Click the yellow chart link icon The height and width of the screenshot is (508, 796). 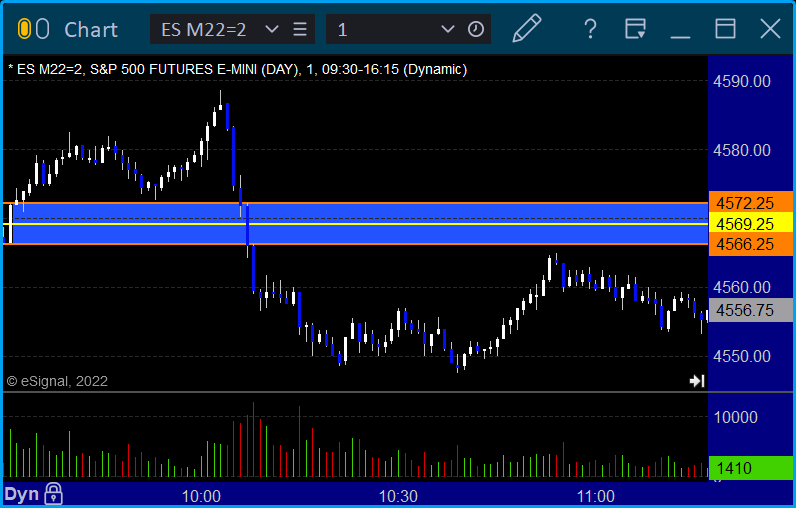(24, 29)
